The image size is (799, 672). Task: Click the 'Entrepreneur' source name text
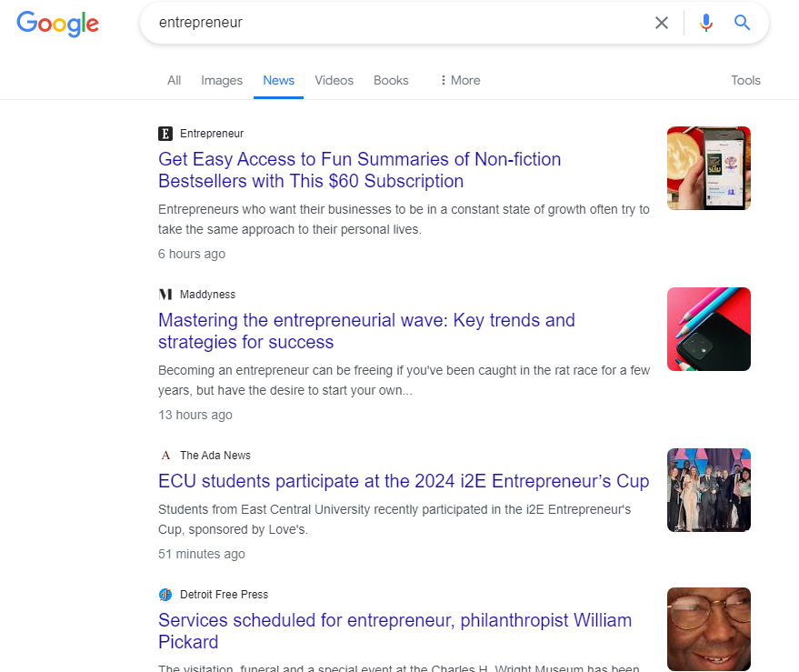(212, 134)
